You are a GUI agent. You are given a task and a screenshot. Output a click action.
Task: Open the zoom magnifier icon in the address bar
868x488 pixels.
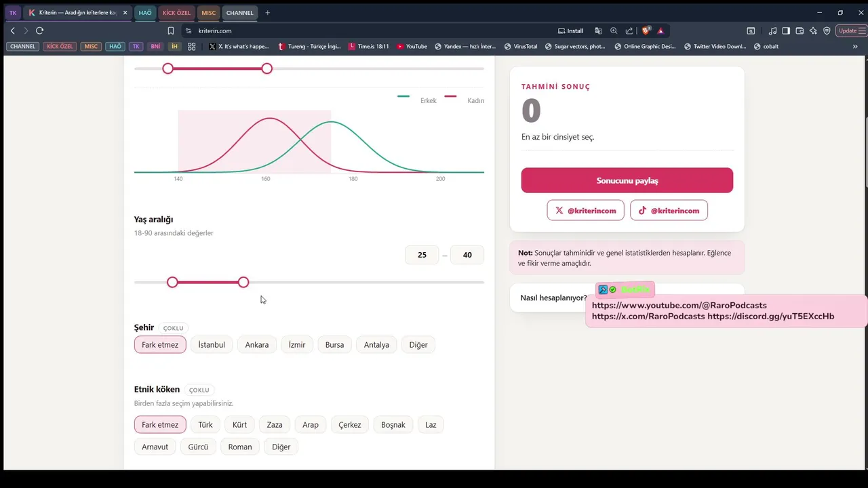point(614,30)
